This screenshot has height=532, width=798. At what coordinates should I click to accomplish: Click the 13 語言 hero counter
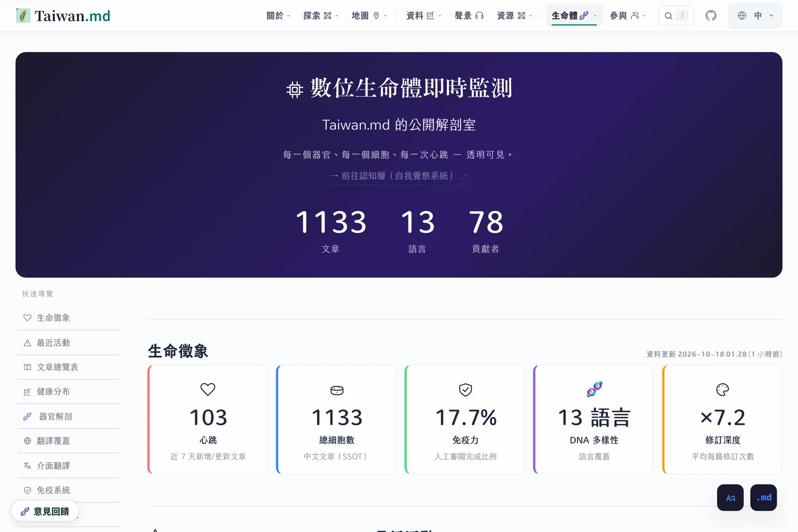[x=417, y=231]
